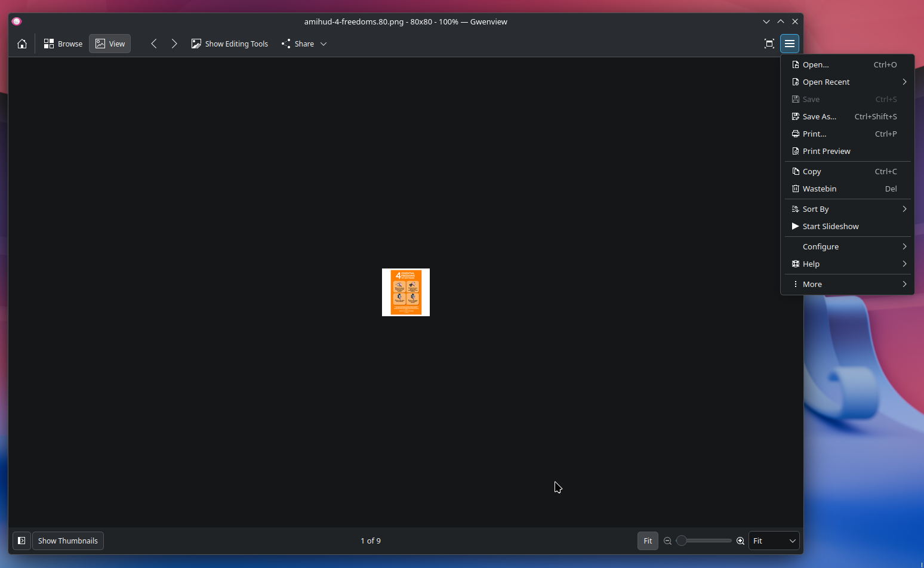Click the Sort By icon
The height and width of the screenshot is (568, 924).
(796, 209)
